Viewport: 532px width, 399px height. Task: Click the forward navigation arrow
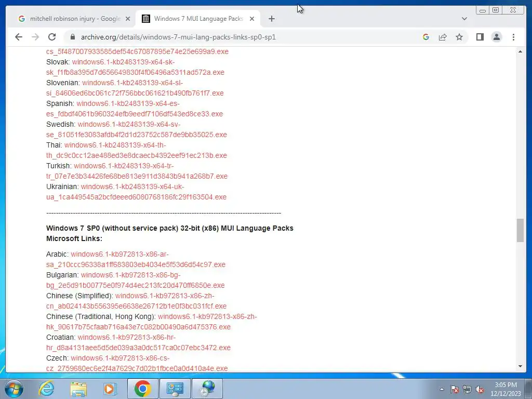pyautogui.click(x=35, y=37)
